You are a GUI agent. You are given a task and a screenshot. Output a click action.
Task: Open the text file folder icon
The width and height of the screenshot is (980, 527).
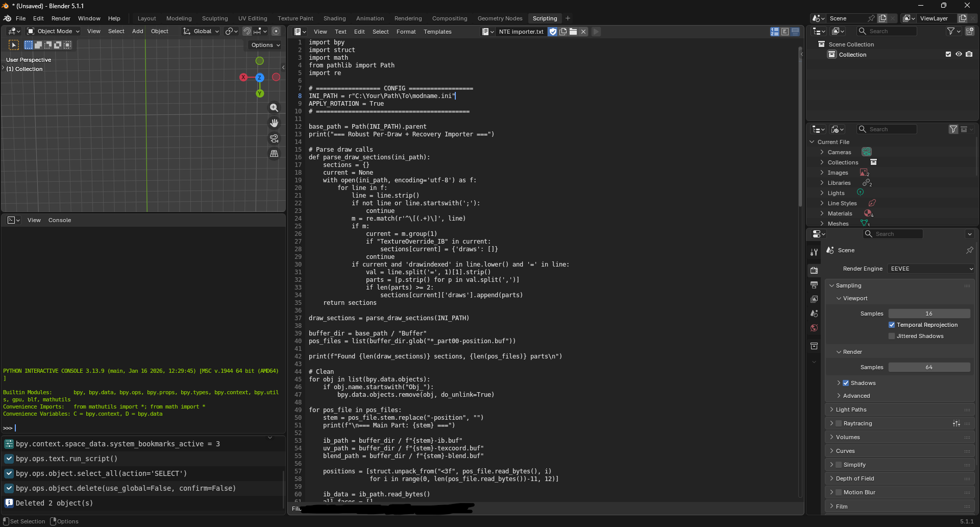(573, 32)
